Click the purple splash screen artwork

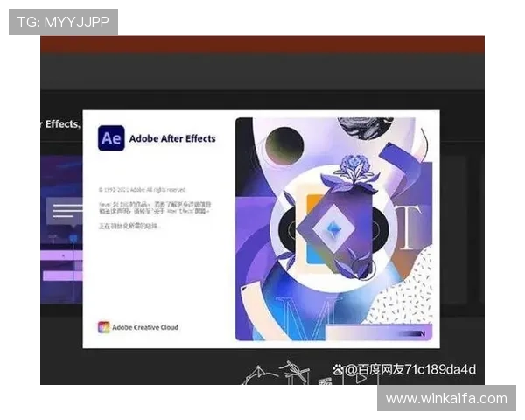click(334, 229)
